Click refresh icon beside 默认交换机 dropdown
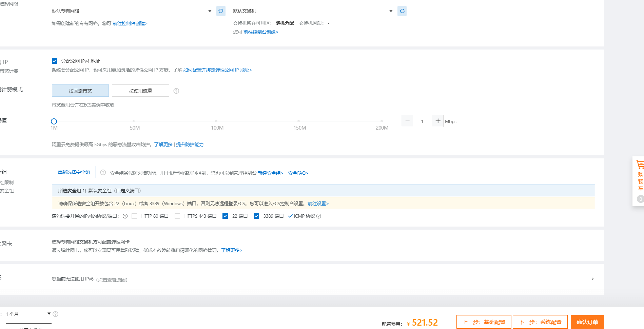The image size is (644, 329). click(402, 11)
